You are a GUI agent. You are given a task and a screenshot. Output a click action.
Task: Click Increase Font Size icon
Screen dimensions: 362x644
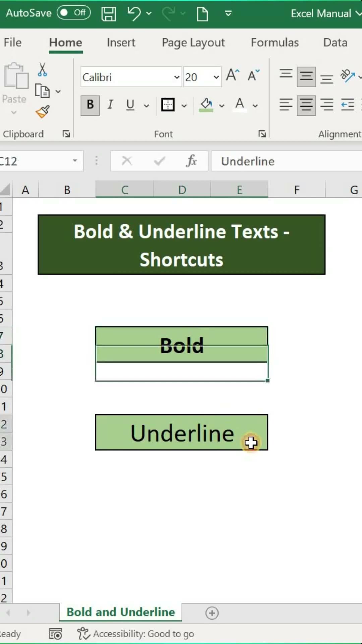tap(233, 75)
